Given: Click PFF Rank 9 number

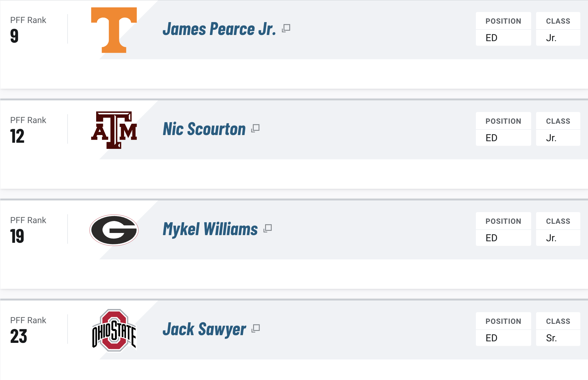Looking at the screenshot, I should click(14, 36).
